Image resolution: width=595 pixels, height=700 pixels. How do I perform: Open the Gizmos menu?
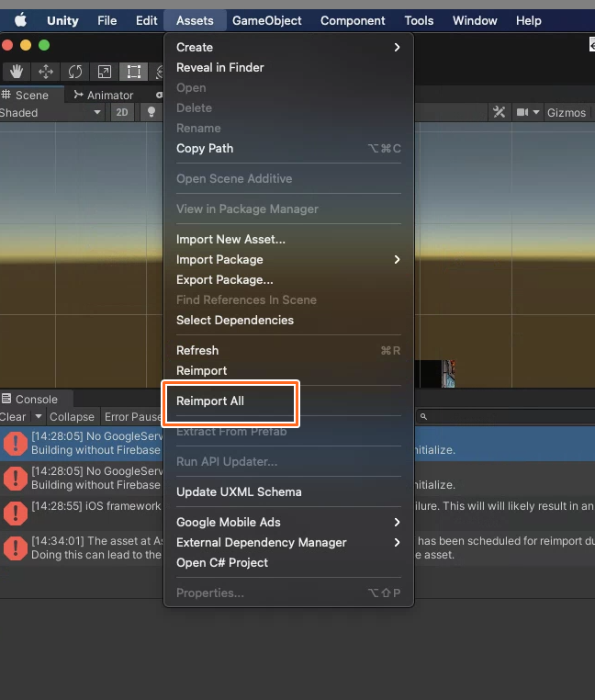pyautogui.click(x=566, y=112)
